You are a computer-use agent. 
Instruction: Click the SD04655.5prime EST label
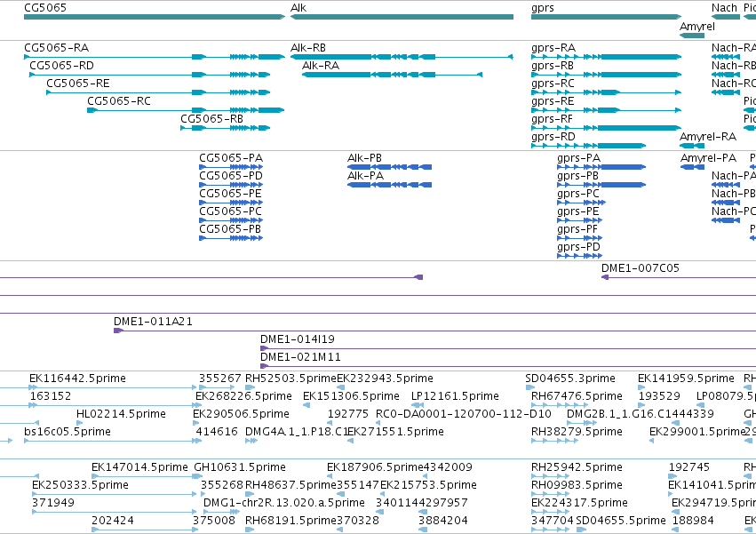click(x=621, y=522)
